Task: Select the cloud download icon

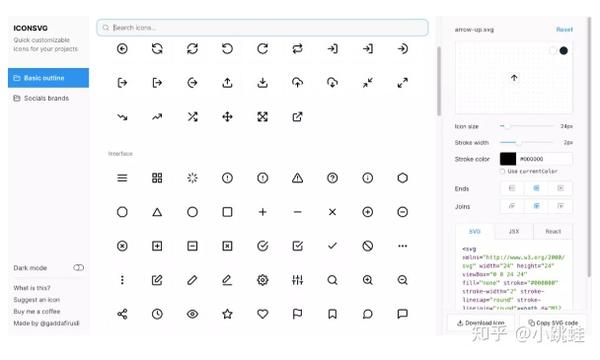Action: [x=332, y=83]
